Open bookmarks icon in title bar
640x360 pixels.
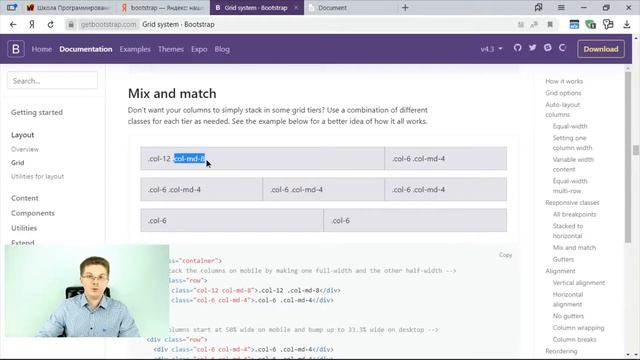click(x=538, y=8)
